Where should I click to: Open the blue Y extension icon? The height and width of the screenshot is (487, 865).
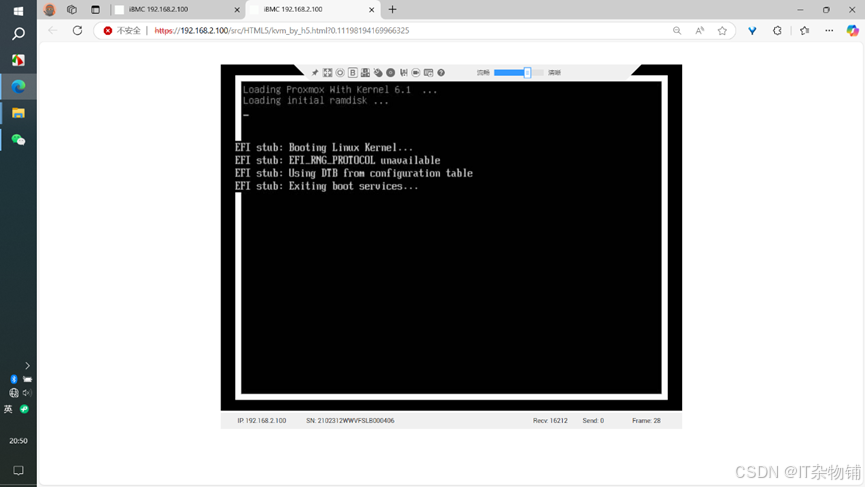tap(752, 31)
